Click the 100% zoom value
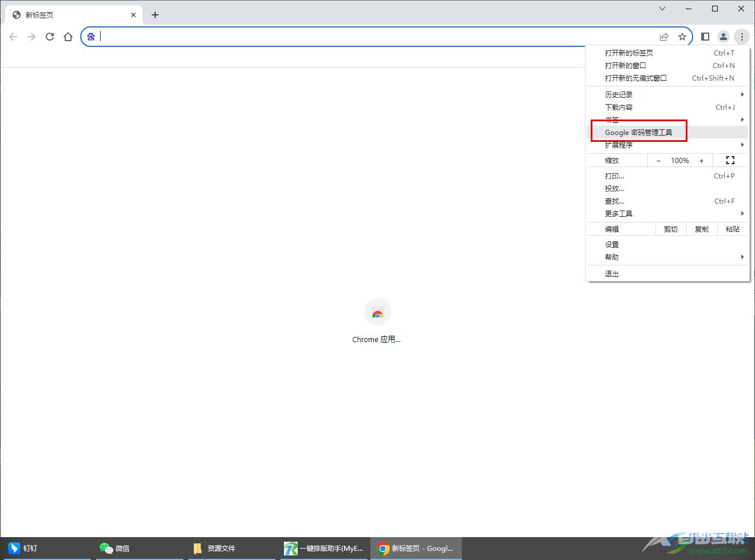The width and height of the screenshot is (755, 560). click(680, 161)
